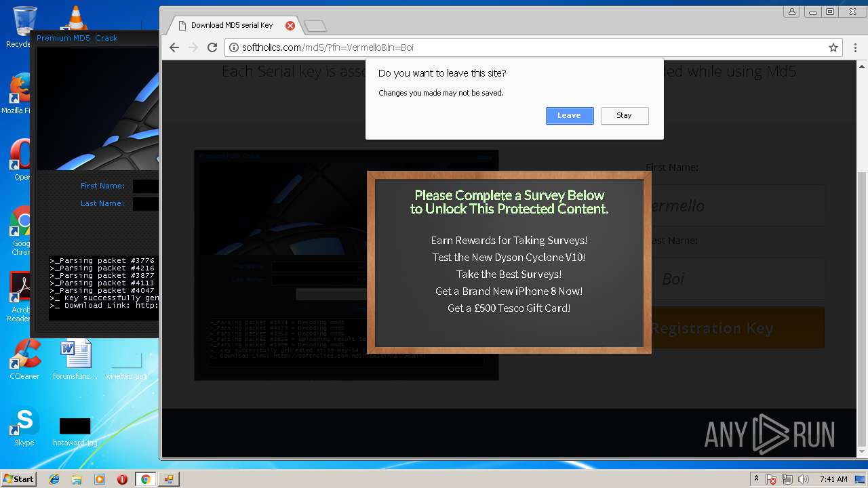Click 'Please Complete a Survey Below' heading
Screen dimensions: 868x488
[509, 202]
